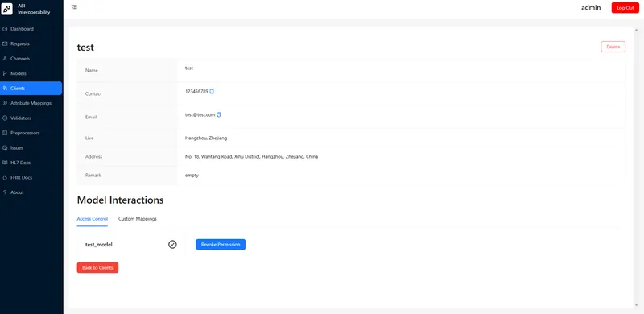The height and width of the screenshot is (314, 644).
Task: Click the 'Hangzhou, Zhejiang' live value
Action: pos(206,138)
